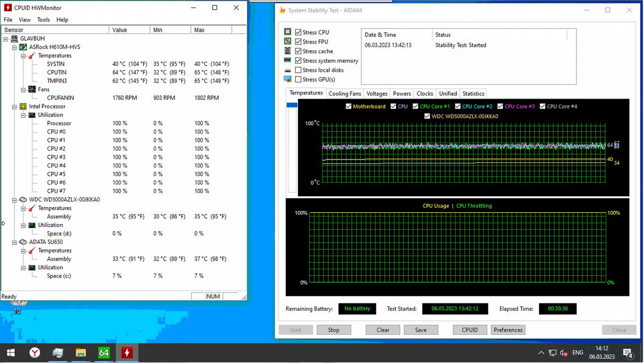Click the Stress CPU chip icon in AIDA64
The height and width of the screenshot is (363, 644).
tap(287, 32)
